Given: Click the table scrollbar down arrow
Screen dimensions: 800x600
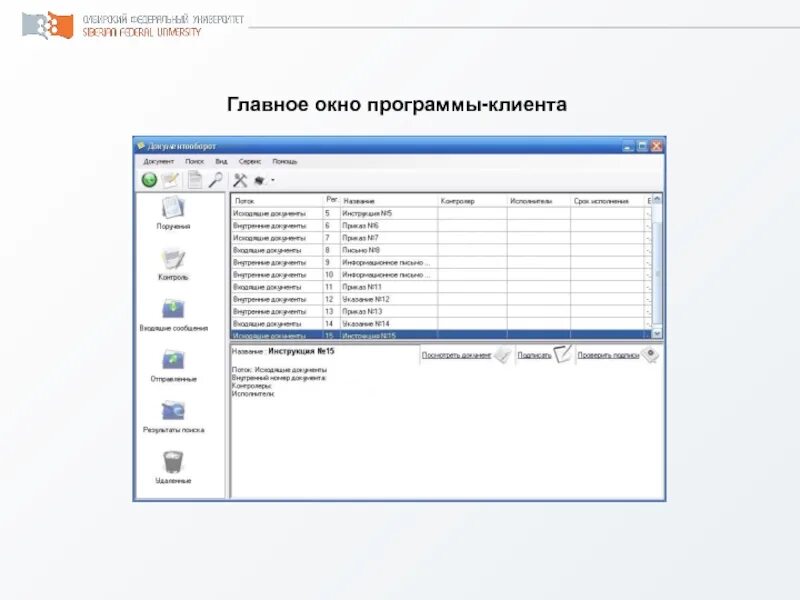Looking at the screenshot, I should click(x=657, y=333).
